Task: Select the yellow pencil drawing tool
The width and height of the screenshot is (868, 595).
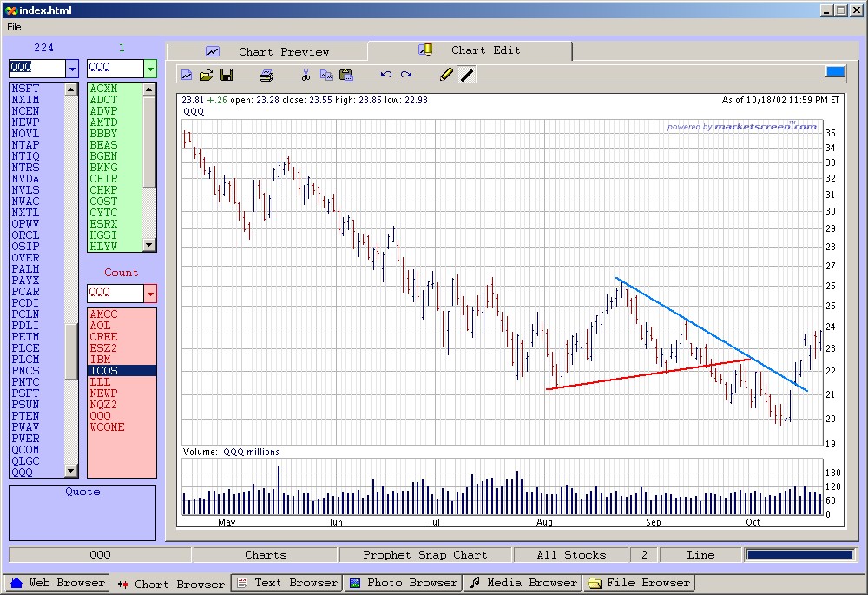Action: [446, 74]
